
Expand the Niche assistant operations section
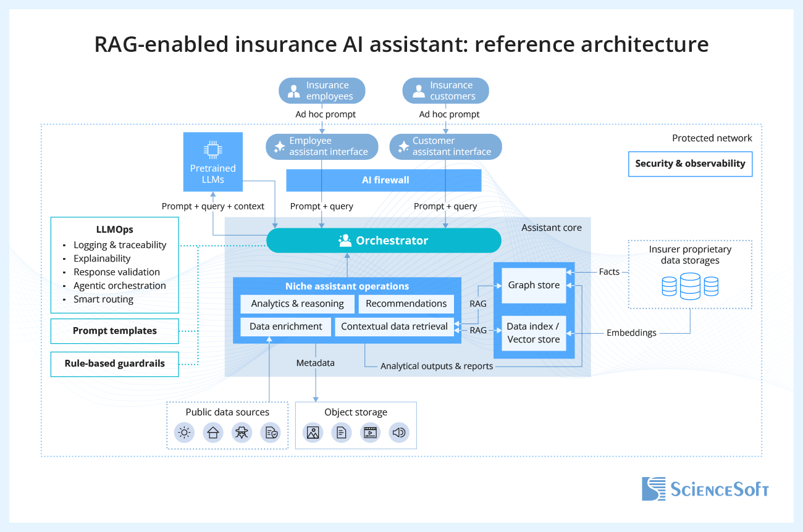pyautogui.click(x=347, y=286)
